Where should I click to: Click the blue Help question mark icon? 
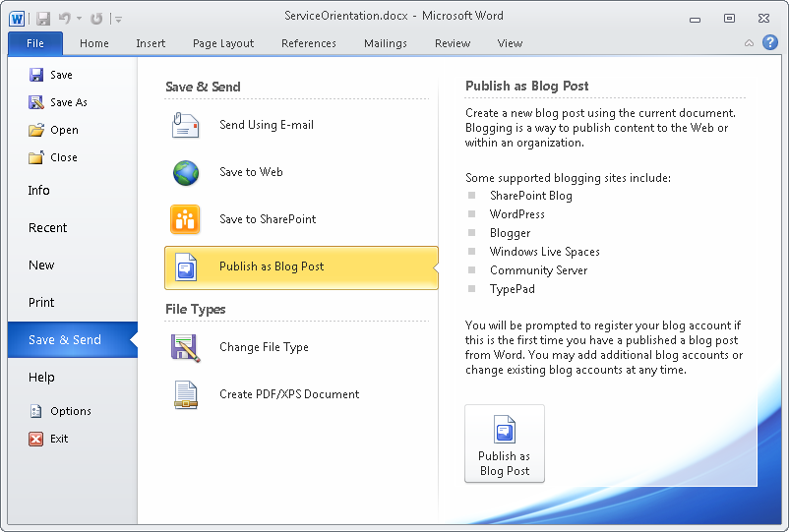(770, 42)
